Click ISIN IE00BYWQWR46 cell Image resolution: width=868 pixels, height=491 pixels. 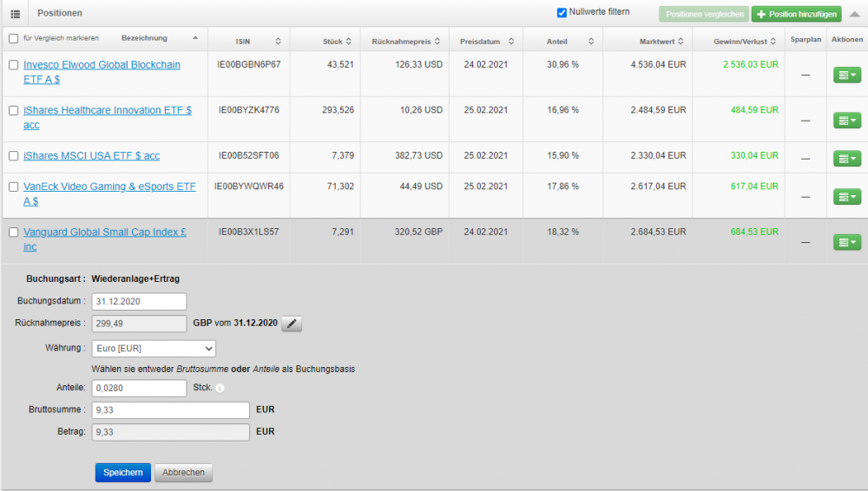(x=249, y=186)
